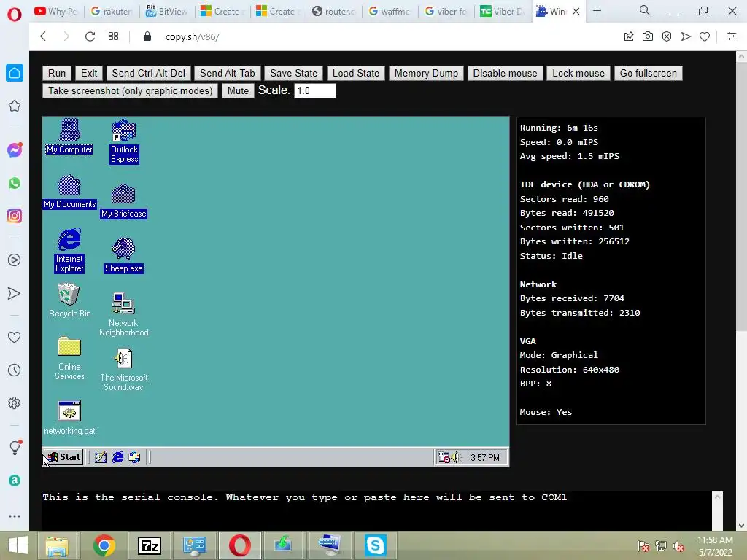Image resolution: width=747 pixels, height=560 pixels.
Task: Click Take screenshot (only graphic modes) button
Action: point(130,91)
